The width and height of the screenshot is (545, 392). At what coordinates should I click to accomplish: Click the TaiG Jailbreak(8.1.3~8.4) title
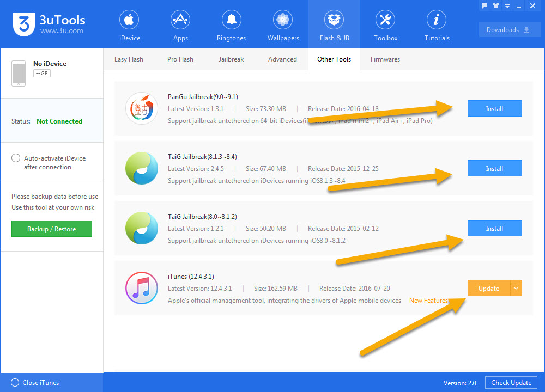click(x=202, y=157)
